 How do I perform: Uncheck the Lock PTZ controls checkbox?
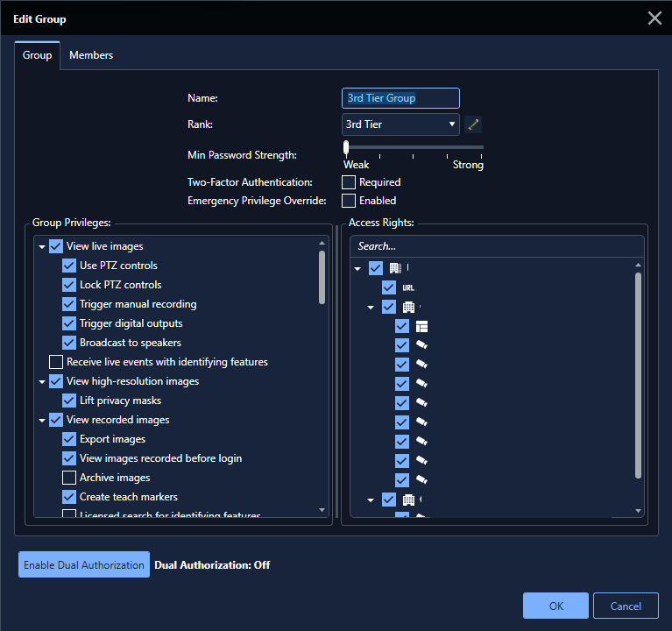coord(69,285)
